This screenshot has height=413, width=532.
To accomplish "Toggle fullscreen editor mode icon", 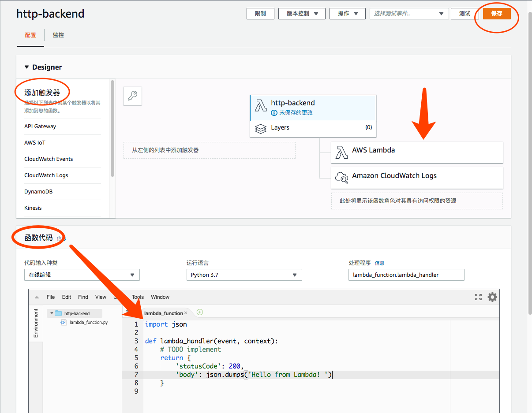I will 478,297.
